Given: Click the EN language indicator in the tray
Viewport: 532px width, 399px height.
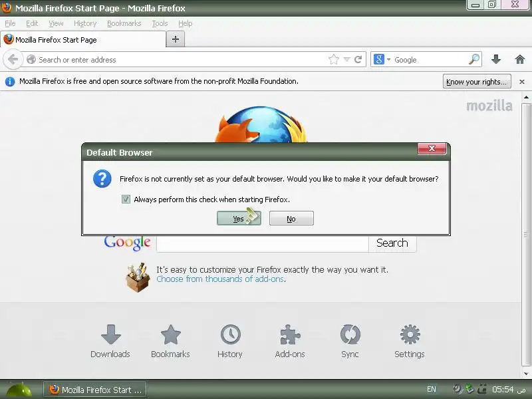Looking at the screenshot, I should [431, 390].
